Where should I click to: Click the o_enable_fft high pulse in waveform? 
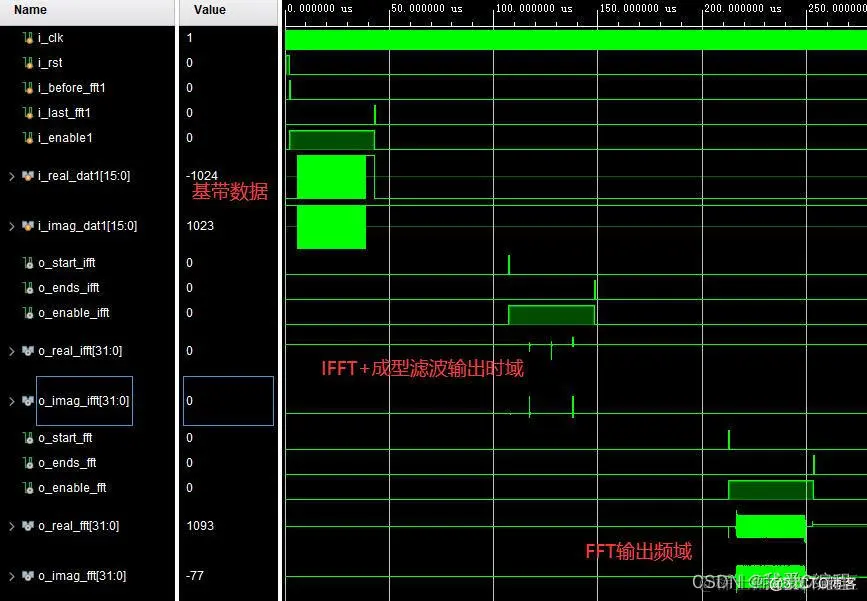(x=771, y=490)
